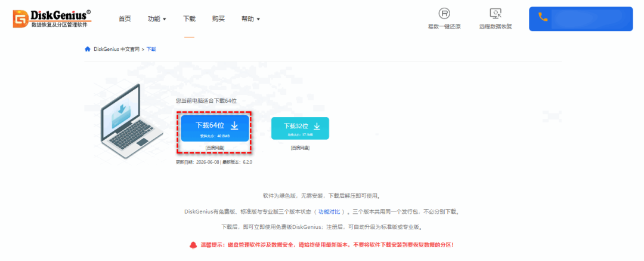The width and height of the screenshot is (644, 261).
Task: Click the 下载32位 button
Action: 300,128
